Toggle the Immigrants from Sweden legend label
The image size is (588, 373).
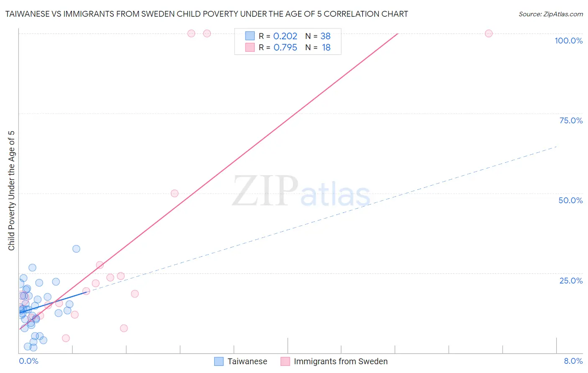coord(340,361)
